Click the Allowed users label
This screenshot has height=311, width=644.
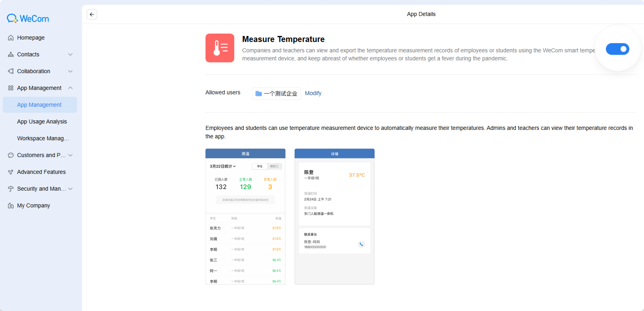pos(223,93)
